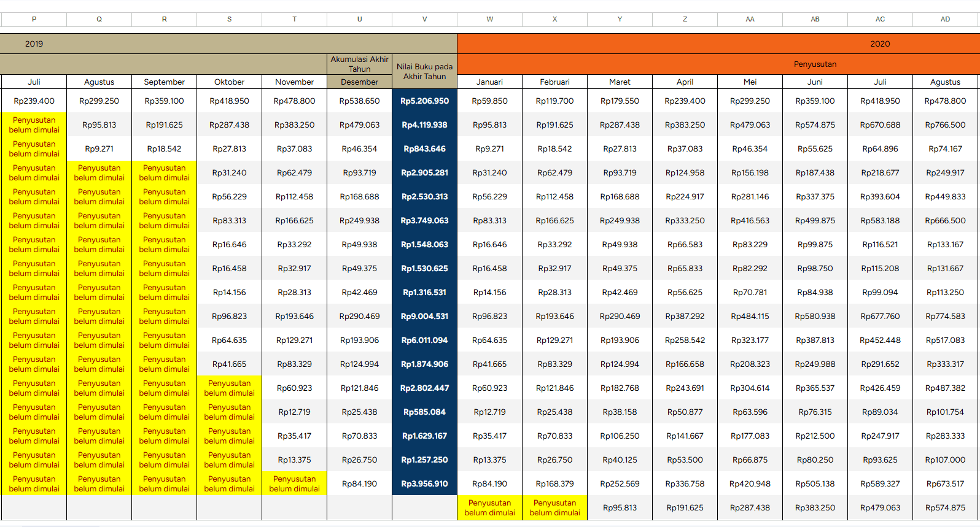Click the Rp41.665 Oktober cell
980x527 pixels.
229,364
